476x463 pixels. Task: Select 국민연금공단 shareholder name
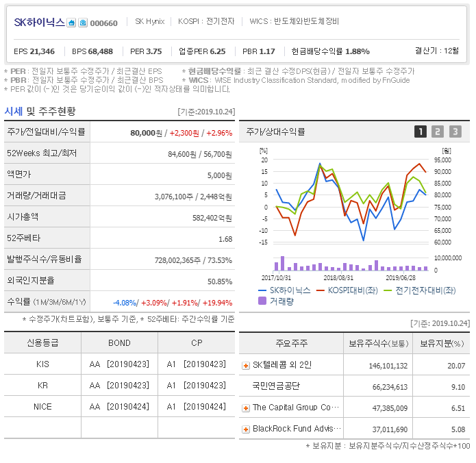(276, 386)
